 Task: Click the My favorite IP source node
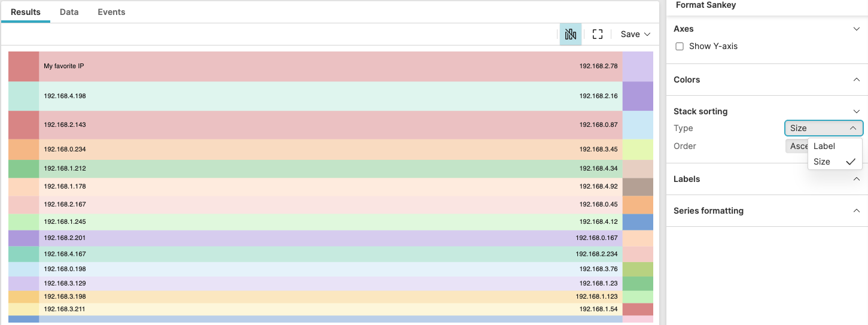tap(23, 66)
